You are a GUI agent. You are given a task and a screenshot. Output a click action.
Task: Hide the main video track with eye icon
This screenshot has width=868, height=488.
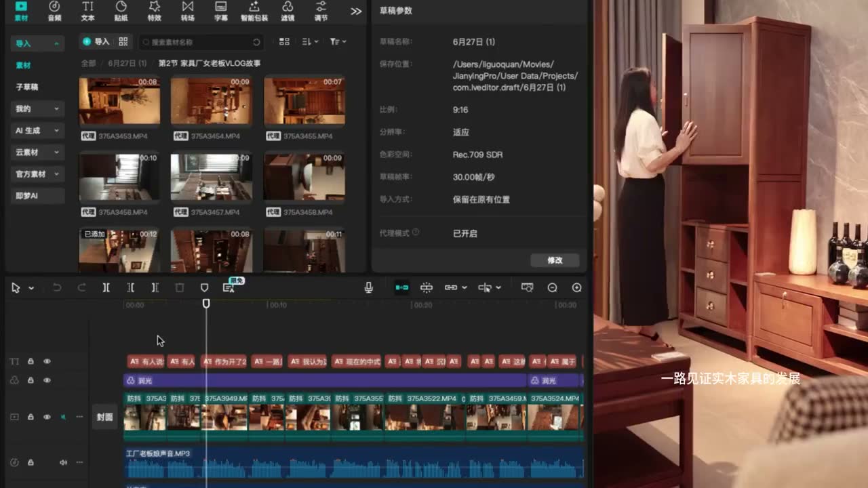(x=47, y=418)
